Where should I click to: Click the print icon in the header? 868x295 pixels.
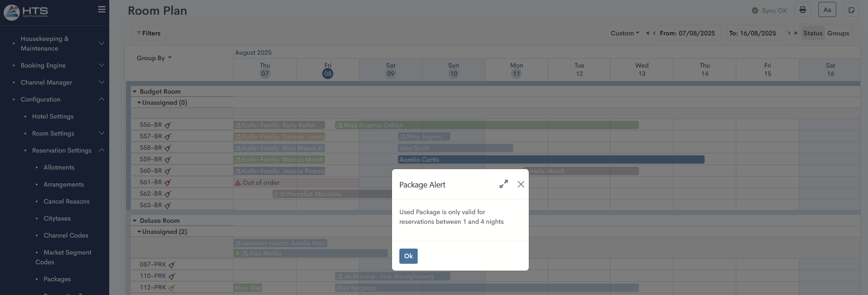802,10
